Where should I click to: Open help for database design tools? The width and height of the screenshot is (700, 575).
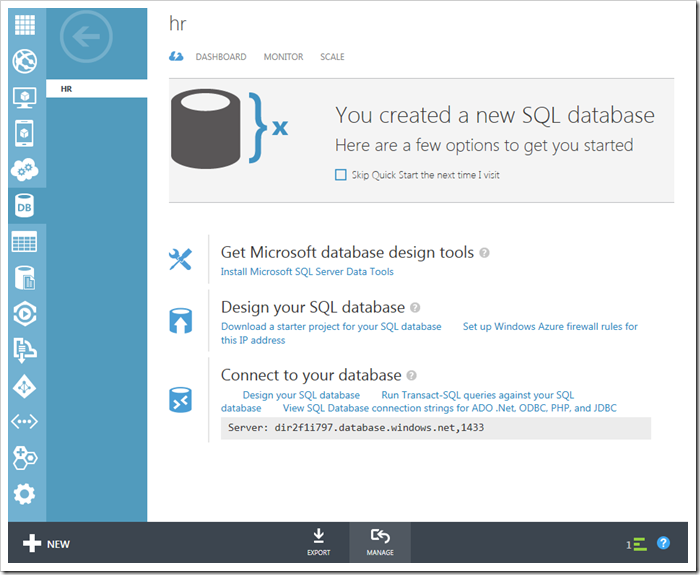coord(484,253)
